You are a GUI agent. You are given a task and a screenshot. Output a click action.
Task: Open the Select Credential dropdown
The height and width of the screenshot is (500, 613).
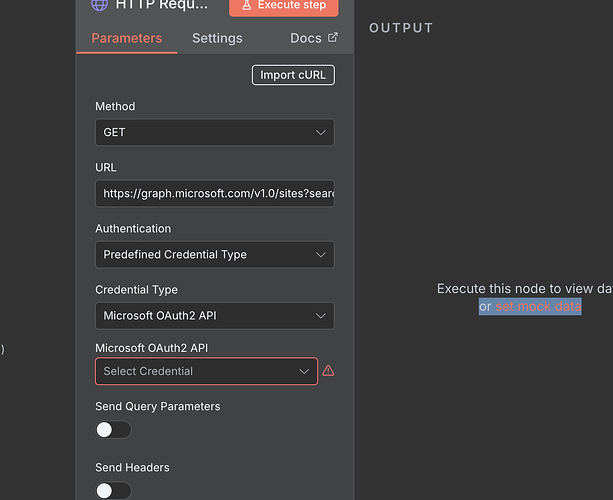click(x=206, y=371)
